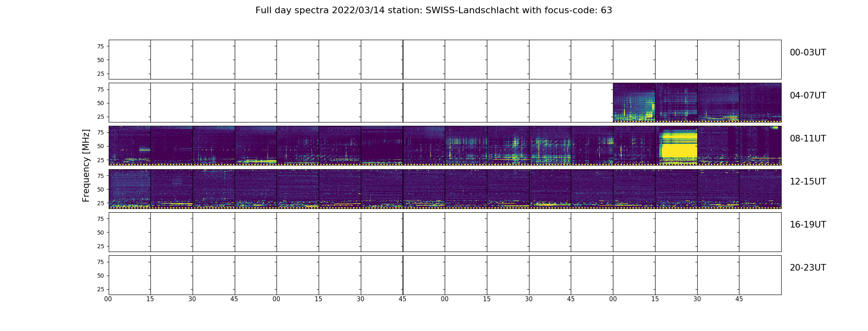Click the 50 tick of the 20-23UT row

coord(100,275)
